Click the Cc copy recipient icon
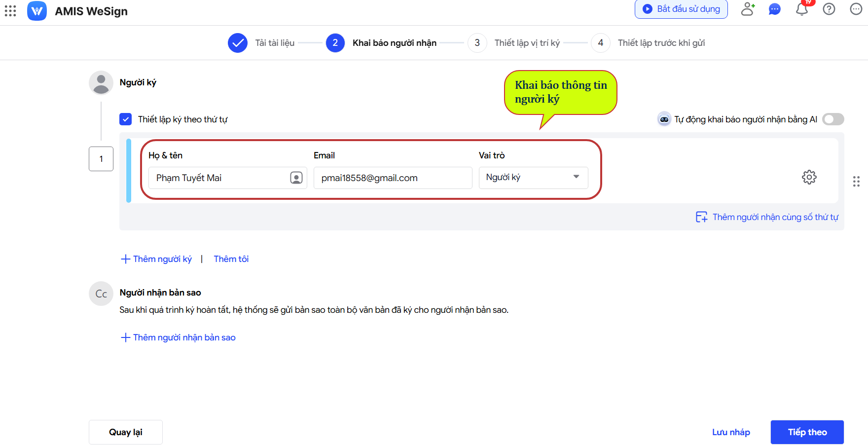The height and width of the screenshot is (447, 868). [x=101, y=294]
